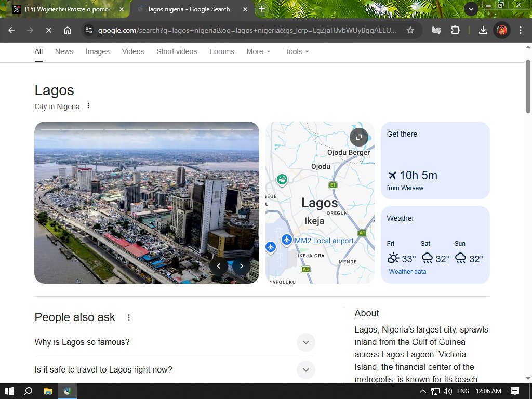Switch to the Images search tab
Screen dimensions: 532x399
(x=97, y=51)
